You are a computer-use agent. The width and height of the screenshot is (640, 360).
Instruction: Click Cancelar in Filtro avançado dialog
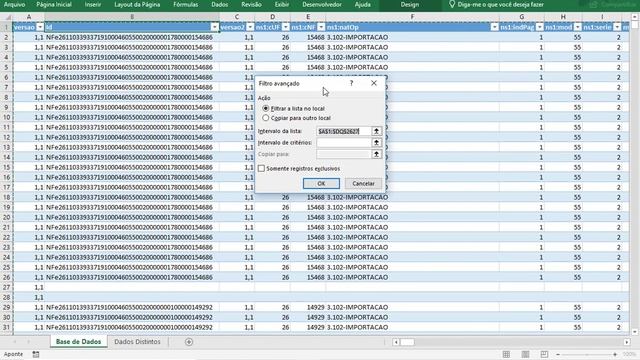363,183
